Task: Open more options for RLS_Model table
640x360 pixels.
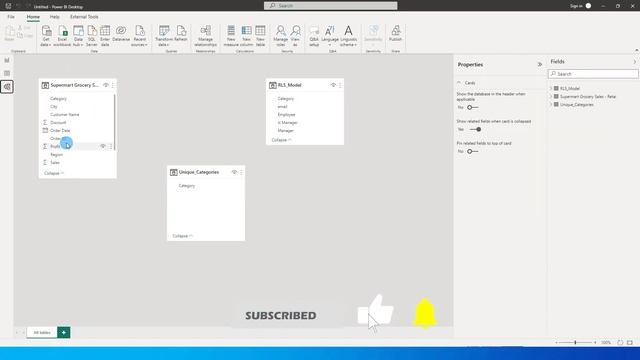Action: tap(340, 85)
